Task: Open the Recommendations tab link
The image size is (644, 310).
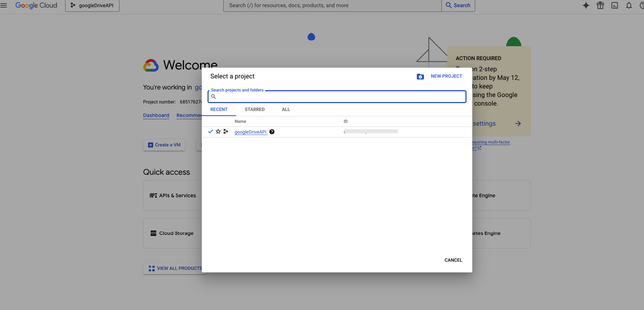Action: point(189,115)
